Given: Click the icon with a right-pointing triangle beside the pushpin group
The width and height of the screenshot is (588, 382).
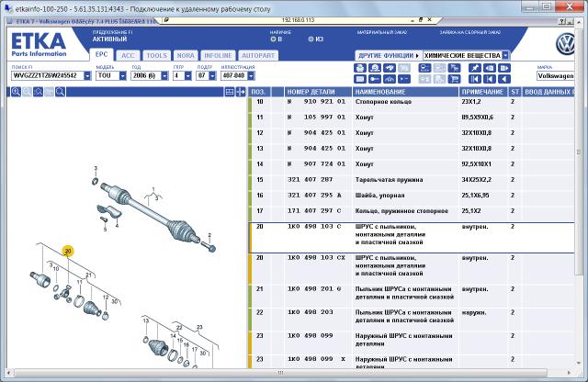Looking at the screenshot, I should (x=504, y=68).
